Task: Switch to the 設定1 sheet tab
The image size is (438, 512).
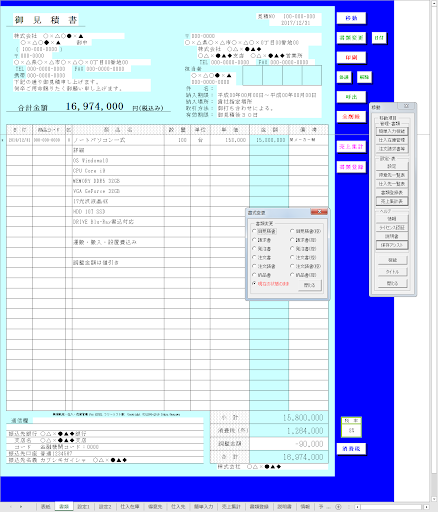Action: tap(83, 507)
